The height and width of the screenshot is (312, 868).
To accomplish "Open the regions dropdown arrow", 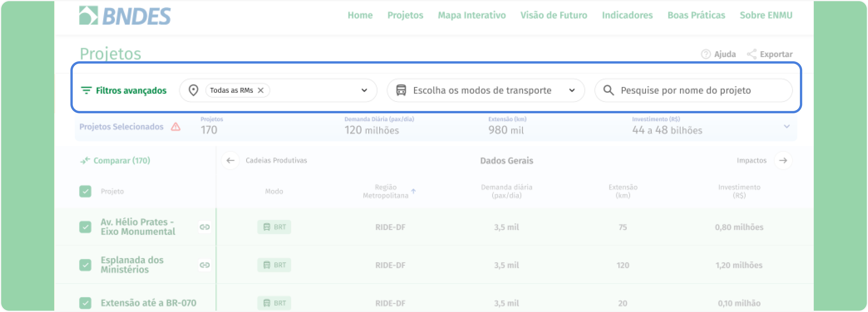I will pos(364,90).
